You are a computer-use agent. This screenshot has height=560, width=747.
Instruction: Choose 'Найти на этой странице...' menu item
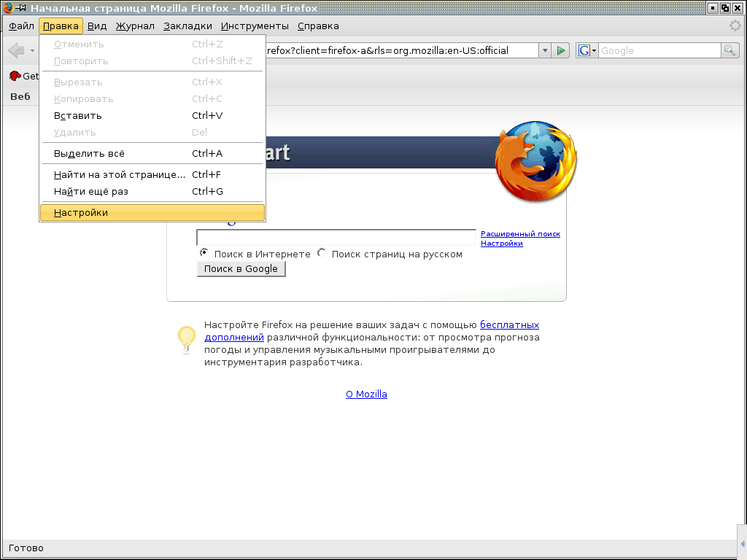click(x=152, y=175)
